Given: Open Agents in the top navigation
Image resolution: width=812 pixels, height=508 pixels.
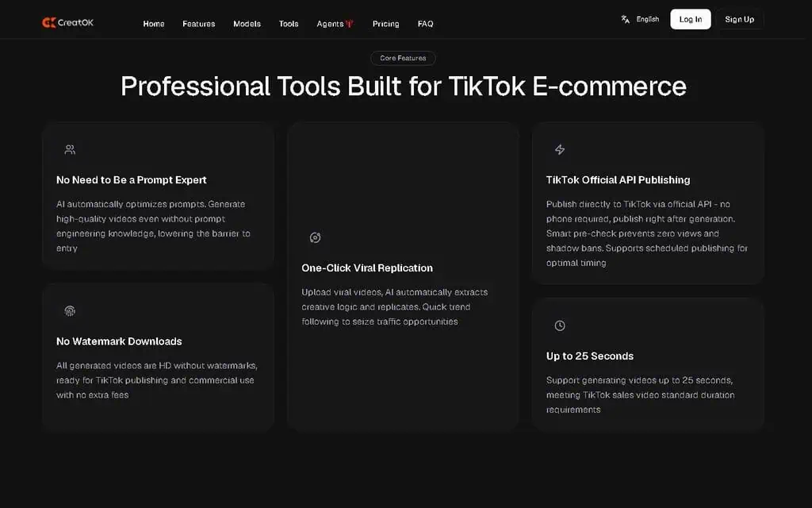Looking at the screenshot, I should point(330,24).
